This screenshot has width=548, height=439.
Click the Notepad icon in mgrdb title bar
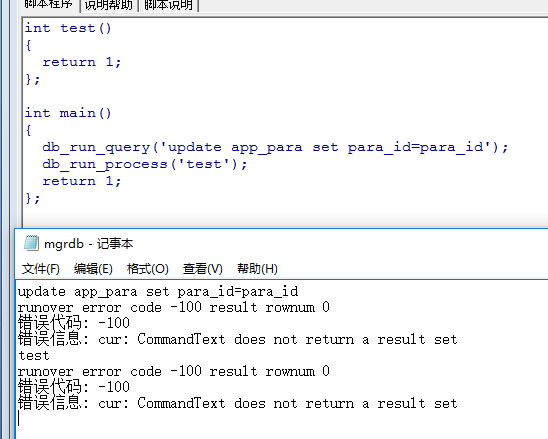tap(31, 243)
